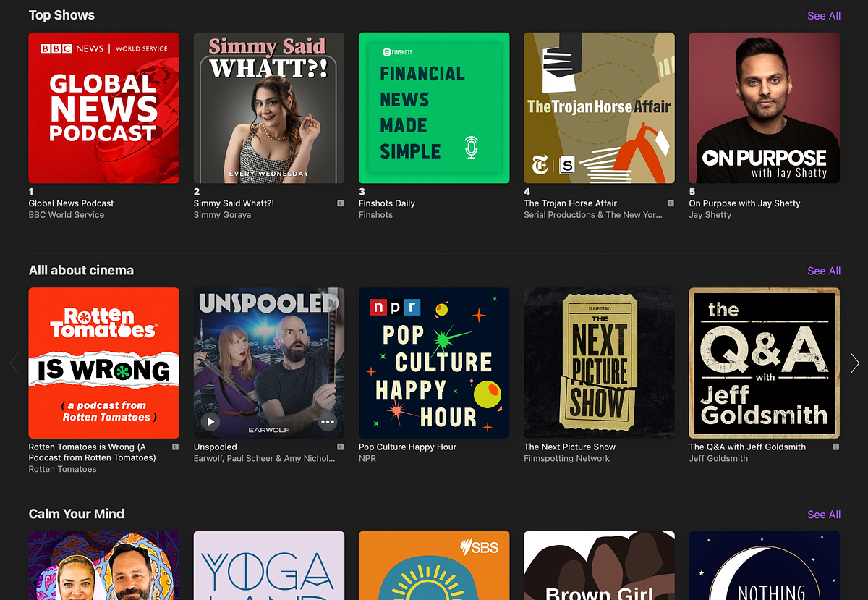This screenshot has height=600, width=868.
Task: Click the Finshots publisher label
Action: point(376,215)
